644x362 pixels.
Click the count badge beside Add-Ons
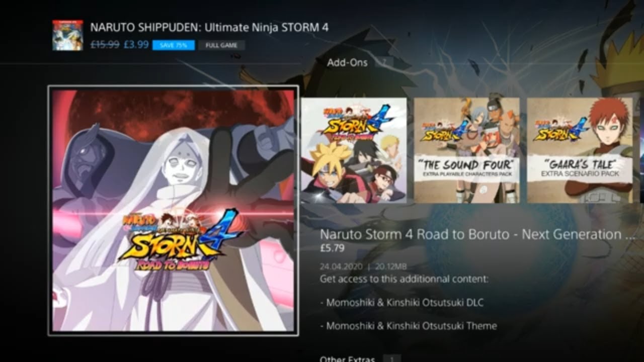(384, 63)
